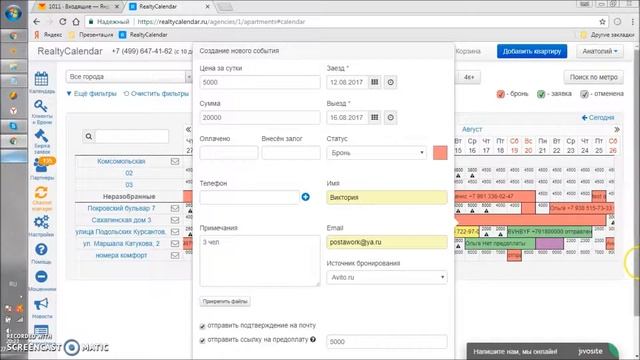Click the Примечания notes textarea
640x360 pixels.
pos(260,260)
